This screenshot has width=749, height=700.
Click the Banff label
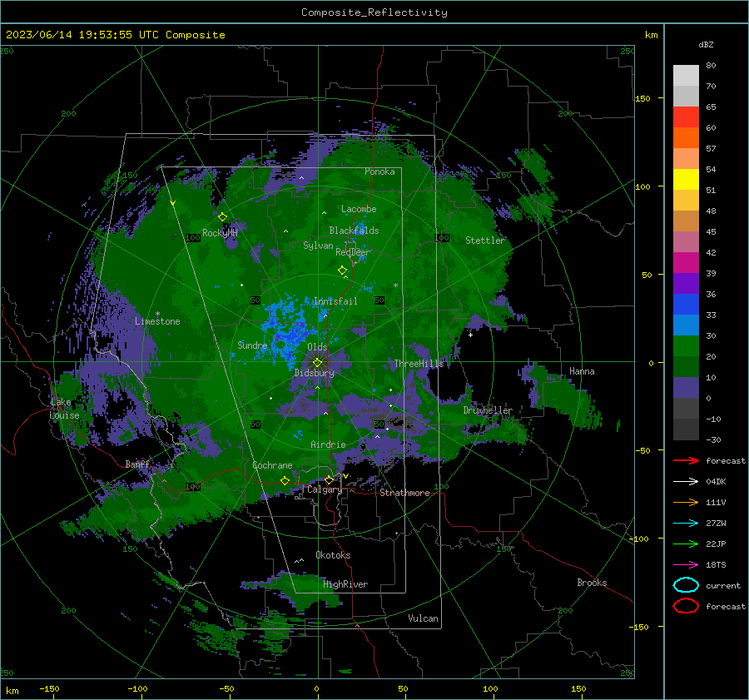137,464
